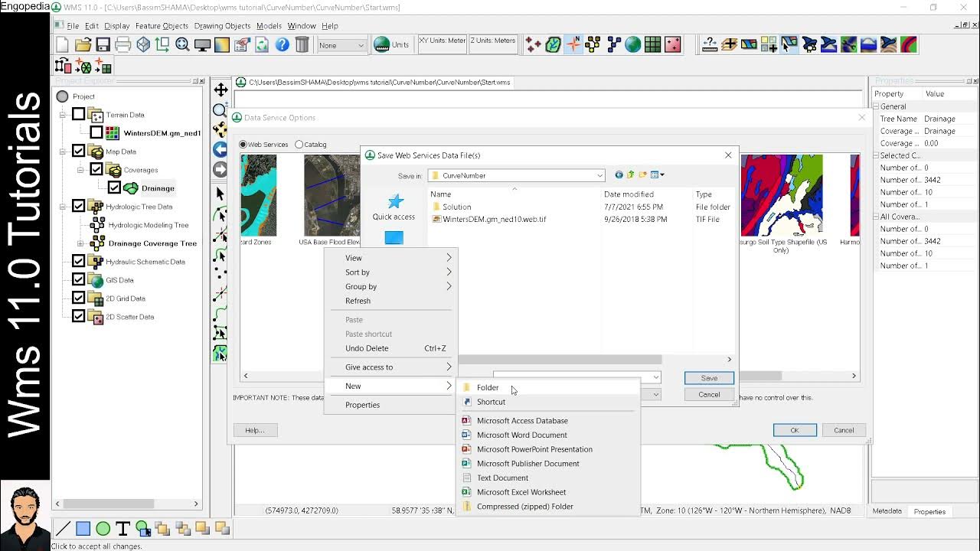This screenshot has width=980, height=551.
Task: Select the arrow pointer tool in vertical toolbar
Action: (x=220, y=194)
